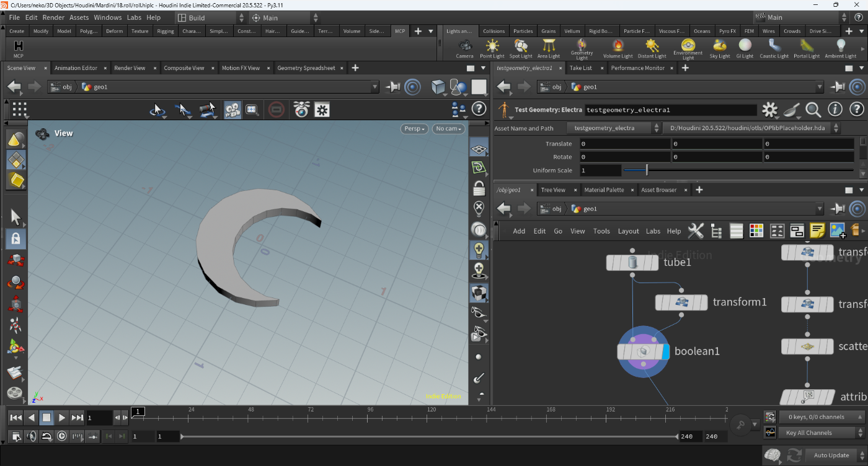The width and height of the screenshot is (868, 466).
Task: Create a Geometry Light
Action: 582,48
